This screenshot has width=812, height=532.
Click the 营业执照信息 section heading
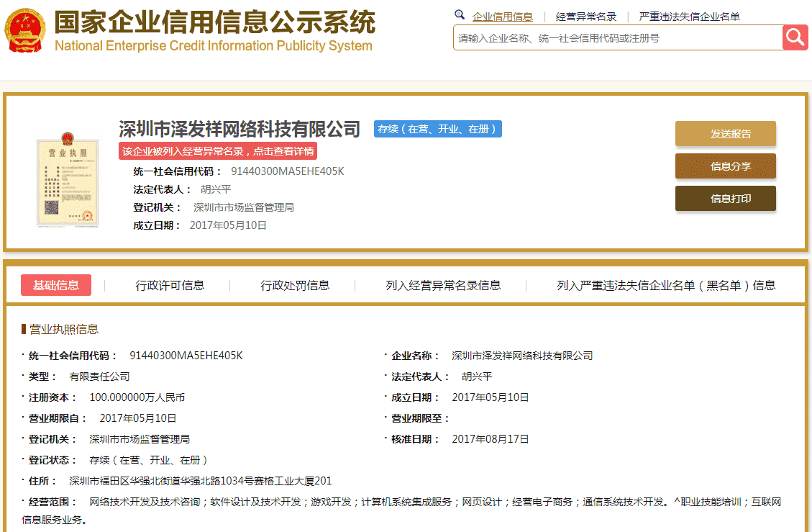coord(64,329)
